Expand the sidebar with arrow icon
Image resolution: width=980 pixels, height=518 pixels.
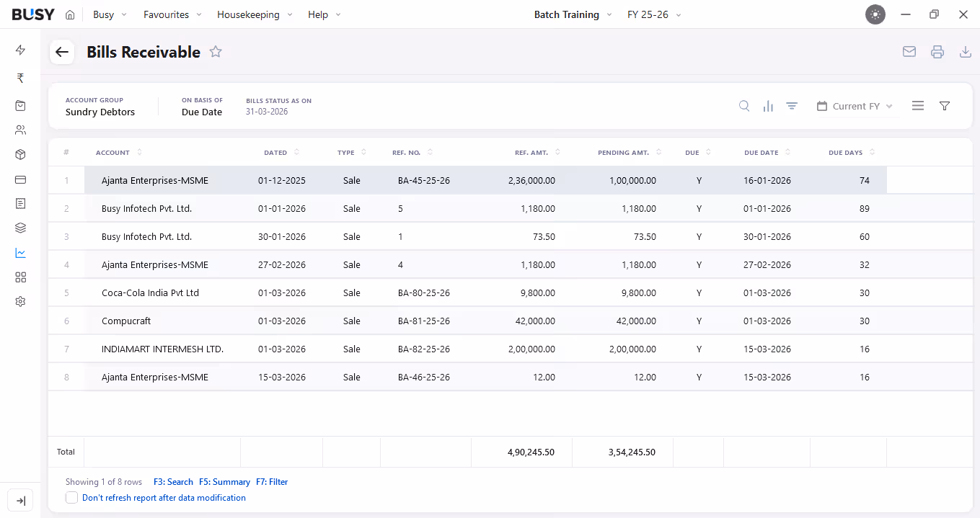[x=20, y=501]
